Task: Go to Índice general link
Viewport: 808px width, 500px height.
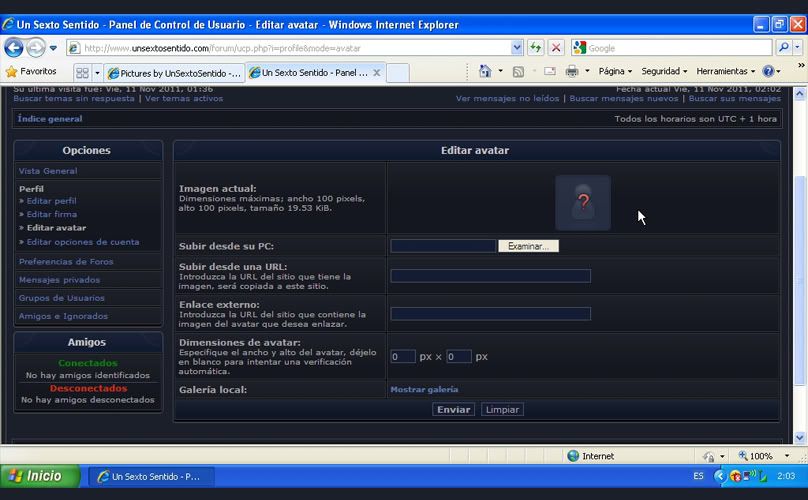Action: coord(50,119)
